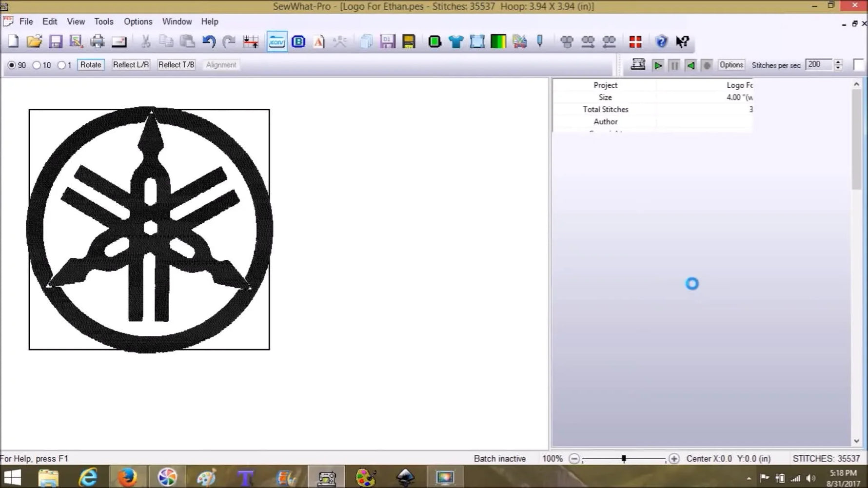Click the resize pattern icon with red arrows

click(251, 41)
